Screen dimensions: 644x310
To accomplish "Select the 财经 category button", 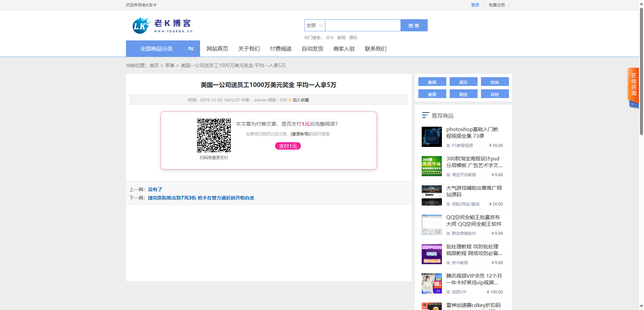I will pyautogui.click(x=463, y=94).
